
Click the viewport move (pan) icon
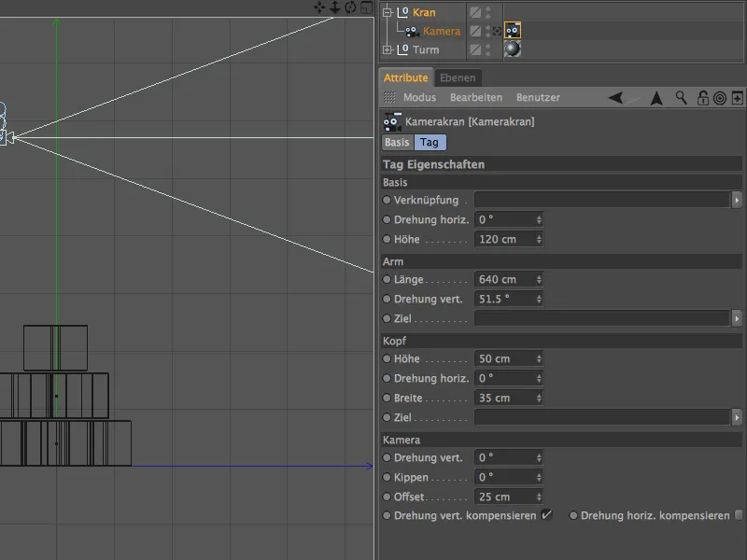319,7
